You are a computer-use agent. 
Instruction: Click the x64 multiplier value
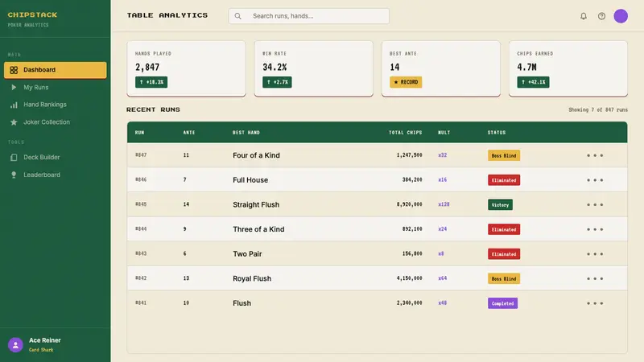pos(442,278)
